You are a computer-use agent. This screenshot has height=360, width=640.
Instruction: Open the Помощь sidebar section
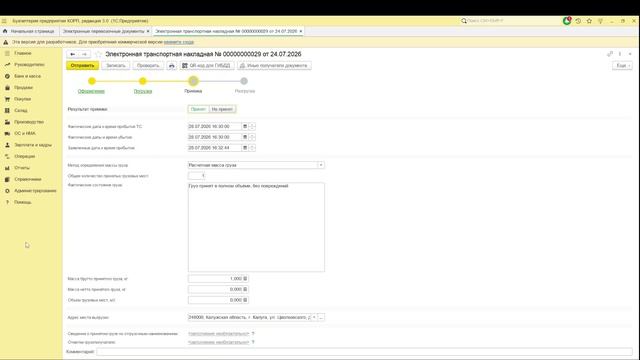click(22, 202)
